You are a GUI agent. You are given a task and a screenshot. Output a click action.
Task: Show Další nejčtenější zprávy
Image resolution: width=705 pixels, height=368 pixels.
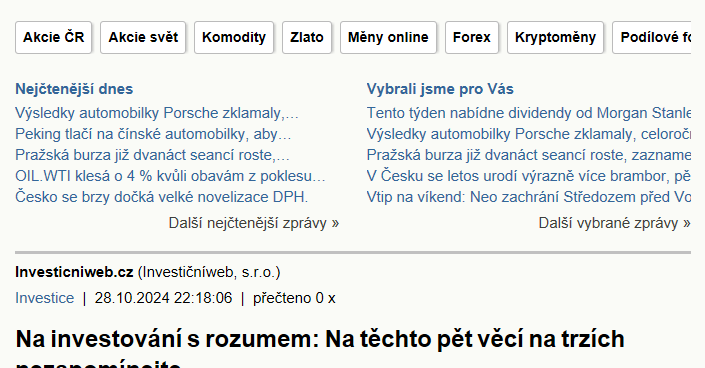[x=254, y=223]
